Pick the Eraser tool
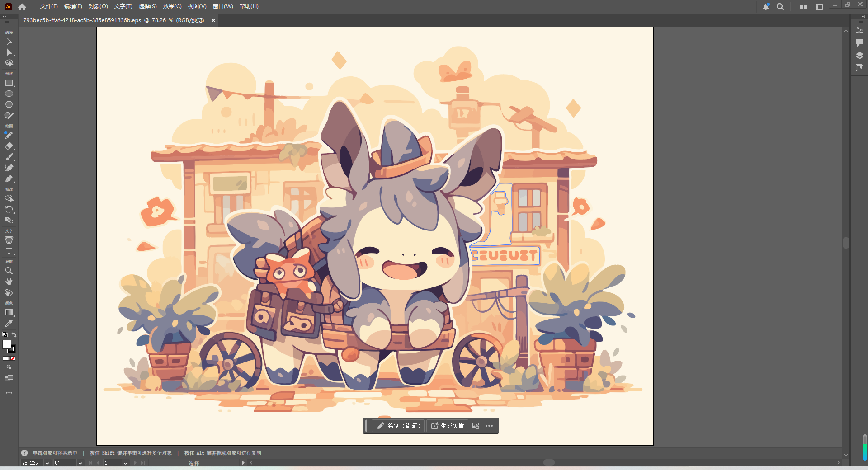 pos(9,146)
